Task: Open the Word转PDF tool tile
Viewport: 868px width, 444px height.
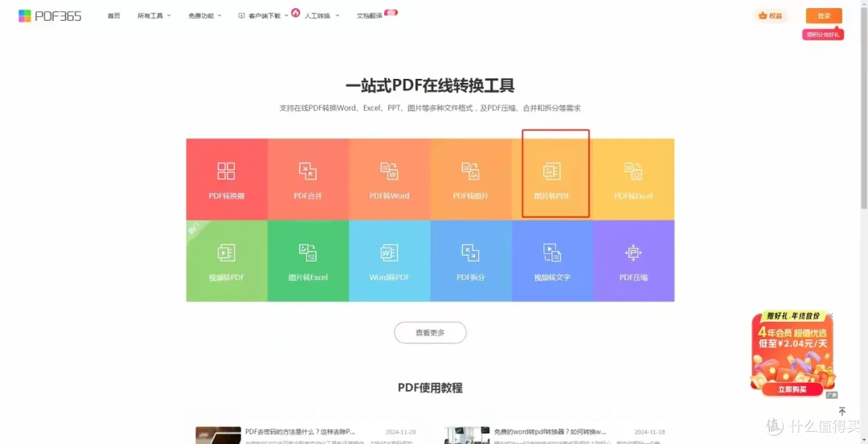Action: coord(390,261)
